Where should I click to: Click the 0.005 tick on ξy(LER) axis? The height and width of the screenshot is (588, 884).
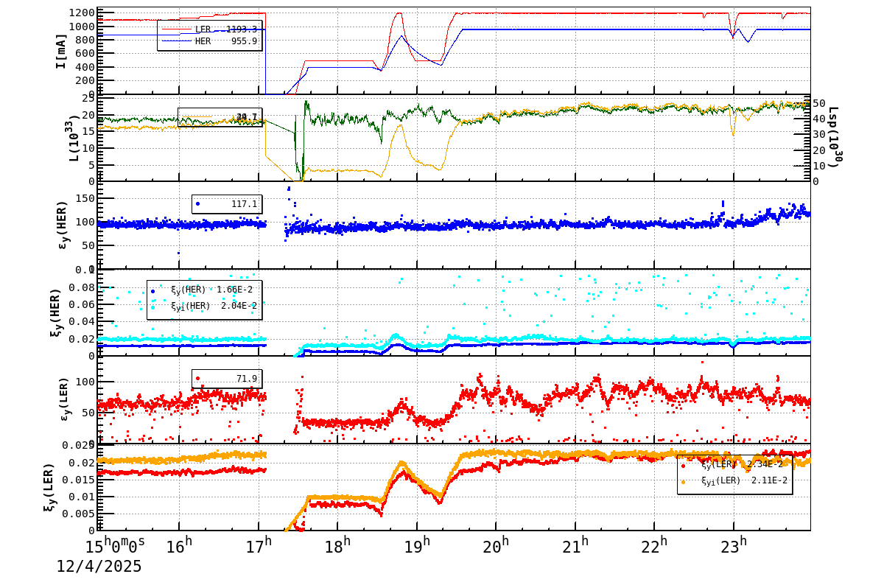[80, 513]
